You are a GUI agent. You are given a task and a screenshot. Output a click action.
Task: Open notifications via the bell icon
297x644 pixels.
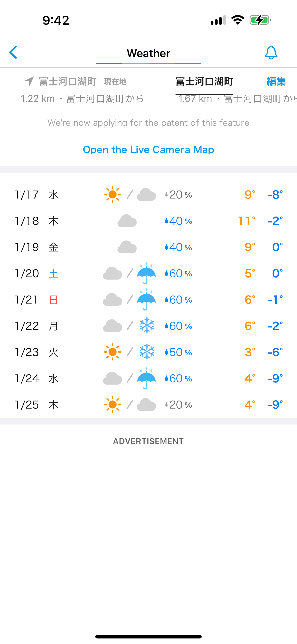[271, 53]
